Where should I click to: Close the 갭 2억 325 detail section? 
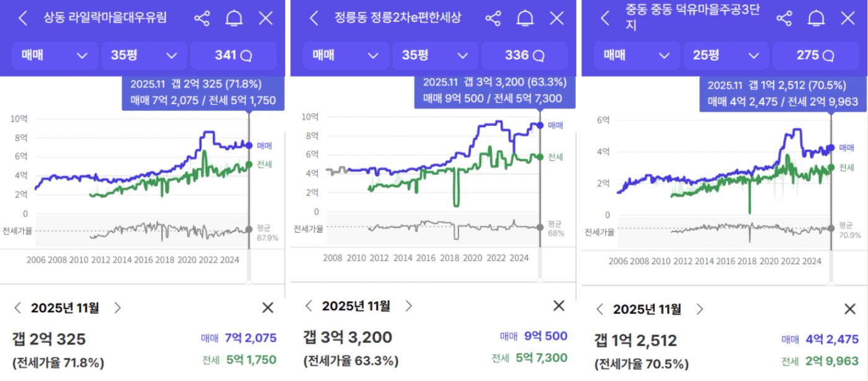[x=267, y=308]
